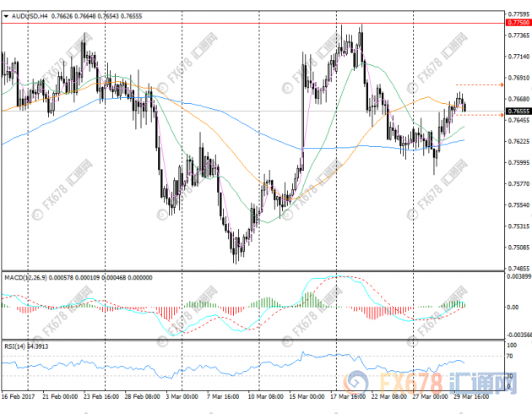Click the RSI 100 scale label
The width and height of the screenshot is (532, 414).
click(x=513, y=346)
